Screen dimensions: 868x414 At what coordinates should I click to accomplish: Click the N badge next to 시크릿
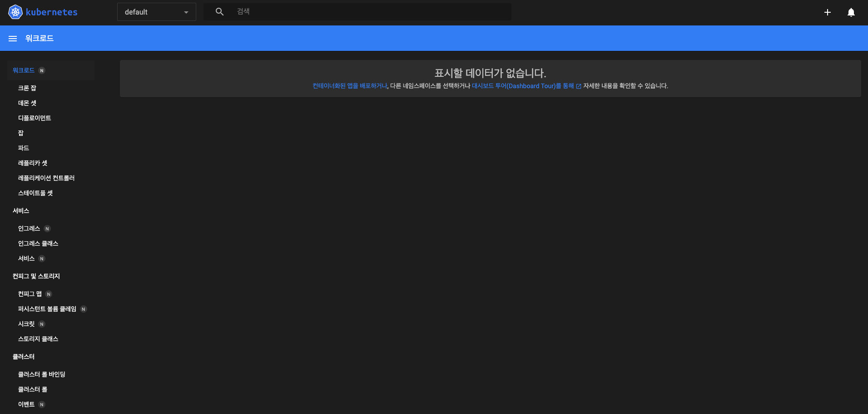(x=42, y=324)
